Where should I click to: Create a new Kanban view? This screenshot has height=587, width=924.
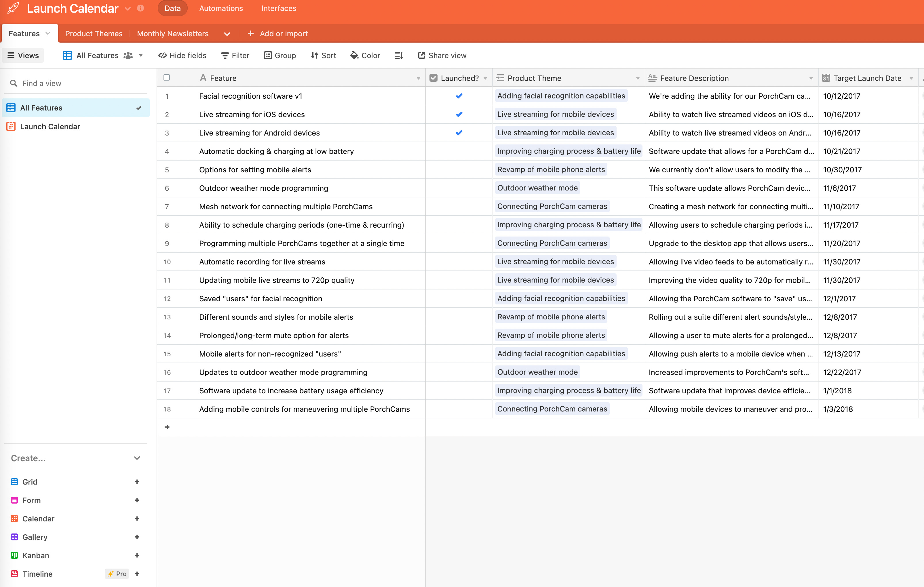point(137,555)
